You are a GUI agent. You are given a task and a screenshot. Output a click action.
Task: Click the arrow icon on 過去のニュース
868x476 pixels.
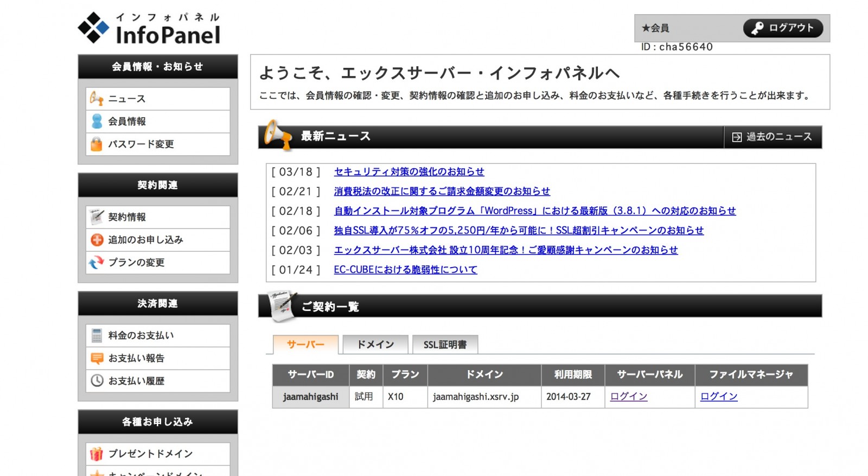[x=737, y=137]
